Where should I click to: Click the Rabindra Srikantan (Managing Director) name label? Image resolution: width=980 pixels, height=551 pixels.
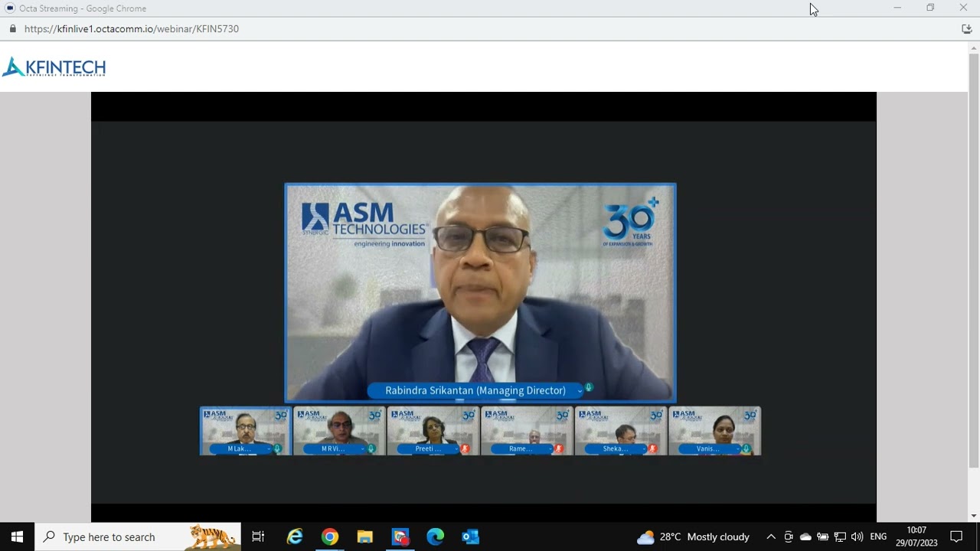pyautogui.click(x=475, y=390)
